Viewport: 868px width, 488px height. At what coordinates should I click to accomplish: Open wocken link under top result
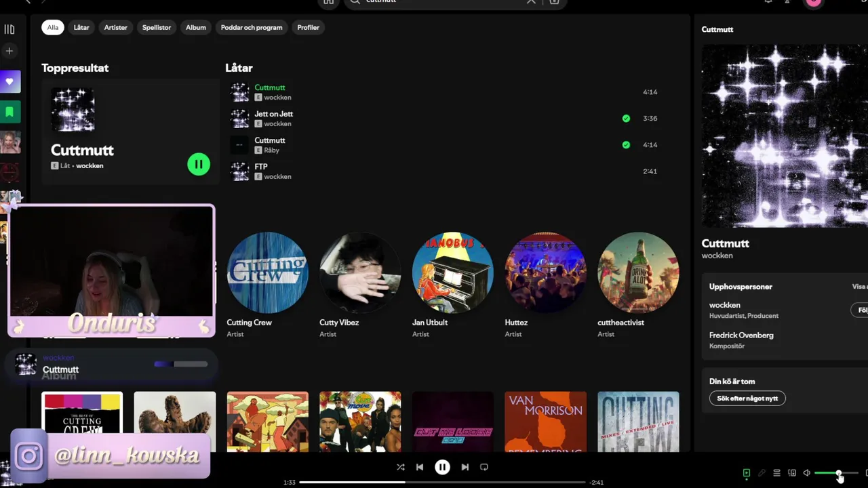tap(90, 166)
